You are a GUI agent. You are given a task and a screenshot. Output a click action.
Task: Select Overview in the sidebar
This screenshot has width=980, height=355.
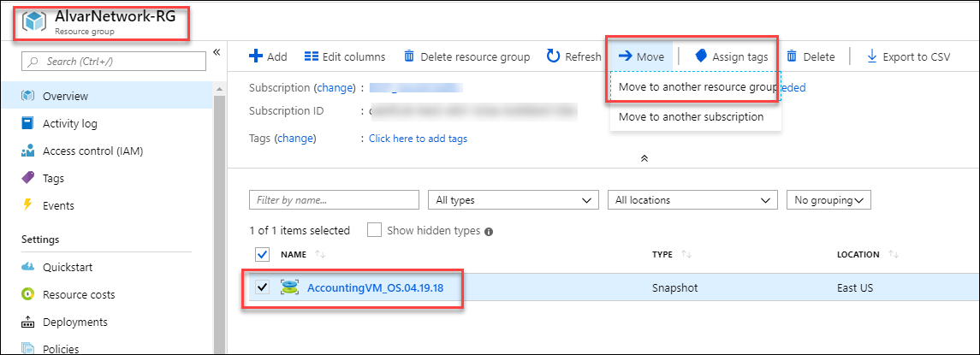[x=107, y=97]
